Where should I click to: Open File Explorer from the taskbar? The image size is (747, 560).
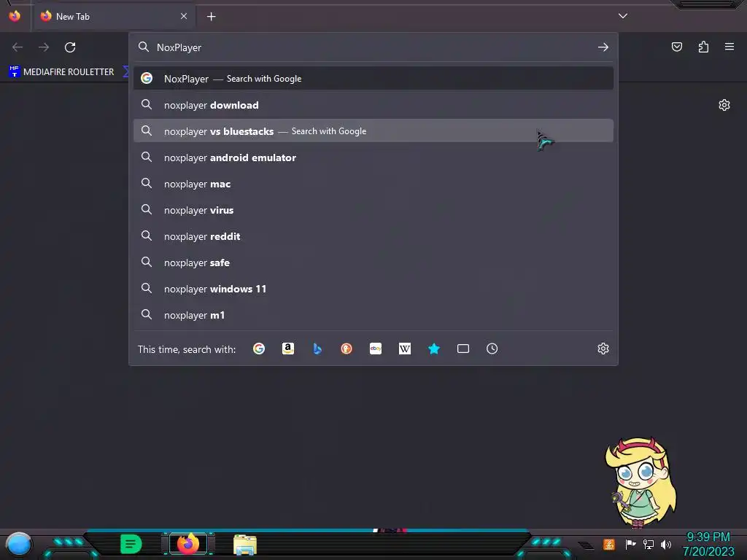coord(245,545)
